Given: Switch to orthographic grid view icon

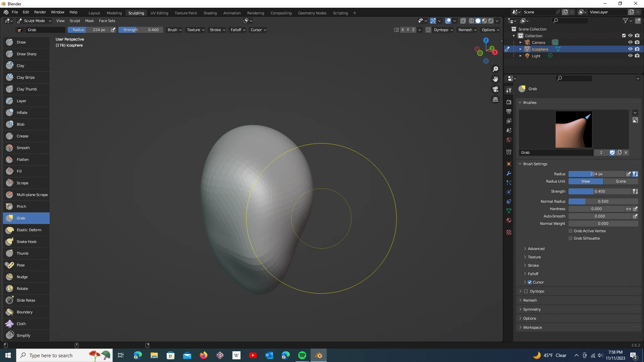Looking at the screenshot, I should [x=495, y=100].
